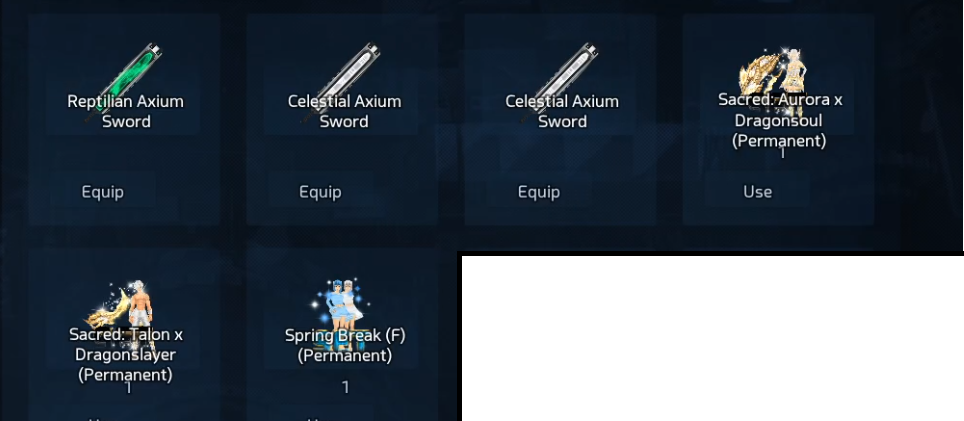
Task: Select the green Reptilian Axium Sword icon
Action: [126, 80]
